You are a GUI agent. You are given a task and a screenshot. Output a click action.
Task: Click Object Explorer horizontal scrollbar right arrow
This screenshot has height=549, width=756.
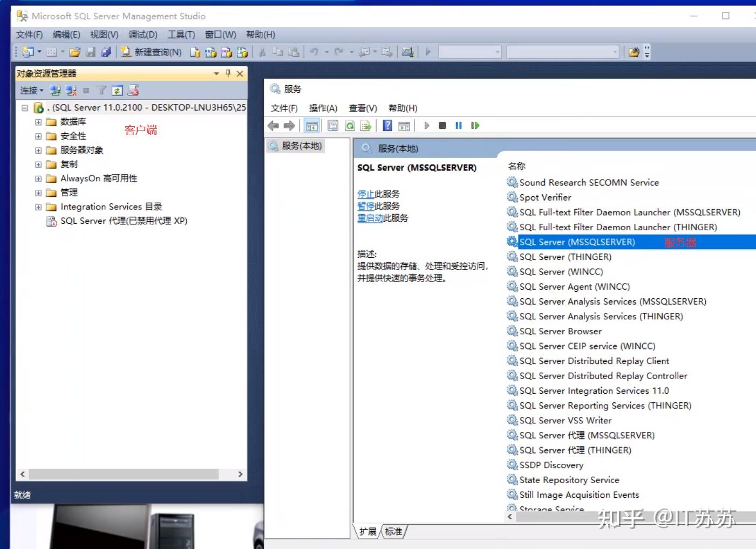point(240,474)
